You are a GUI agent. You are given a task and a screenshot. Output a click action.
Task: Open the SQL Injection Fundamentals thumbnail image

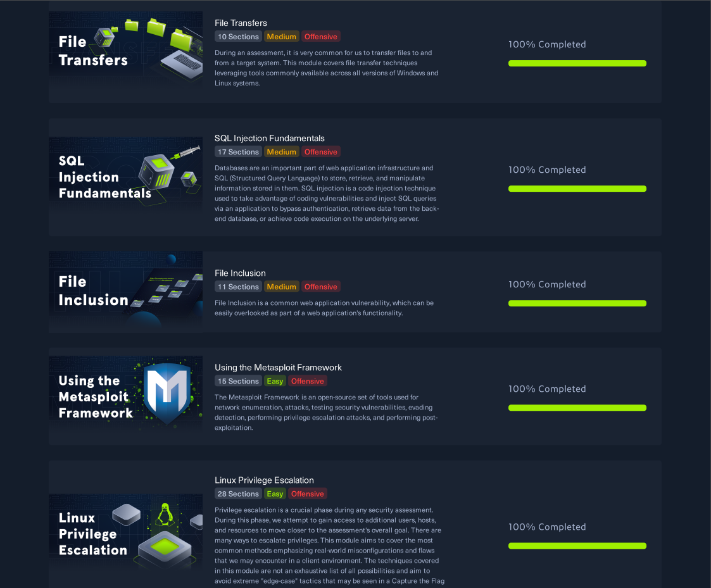(125, 173)
